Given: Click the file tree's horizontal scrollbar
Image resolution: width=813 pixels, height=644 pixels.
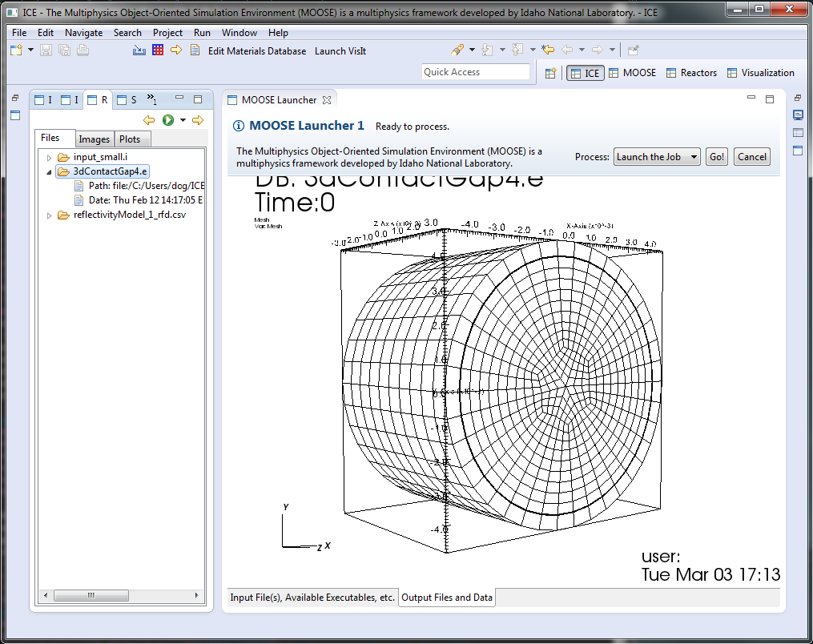Looking at the screenshot, I should pyautogui.click(x=92, y=595).
